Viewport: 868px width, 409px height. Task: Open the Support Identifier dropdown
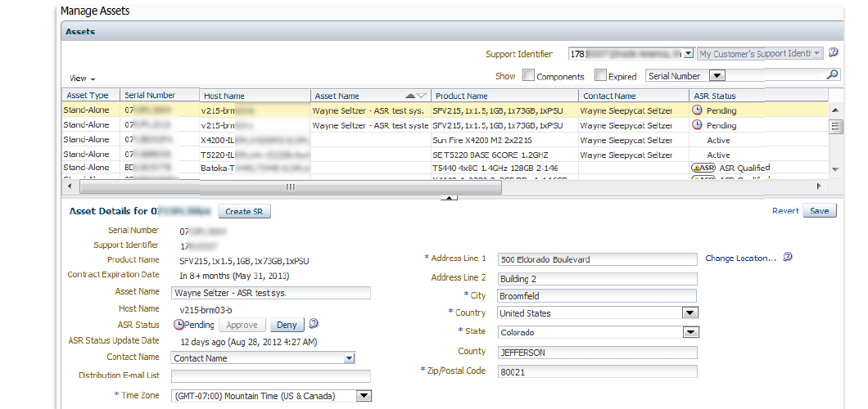point(688,53)
